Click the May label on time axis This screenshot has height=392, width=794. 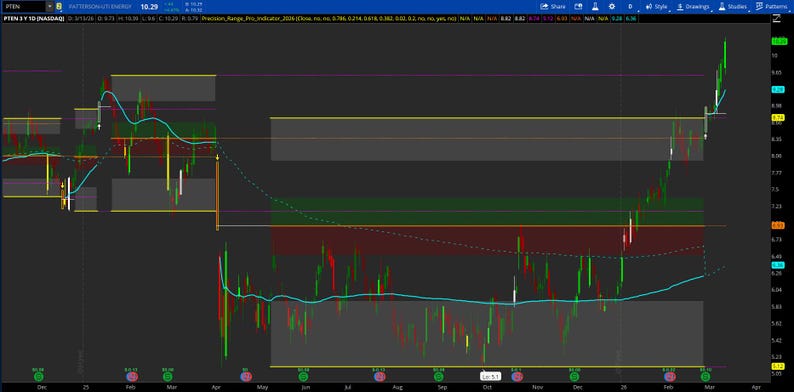[x=262, y=387]
